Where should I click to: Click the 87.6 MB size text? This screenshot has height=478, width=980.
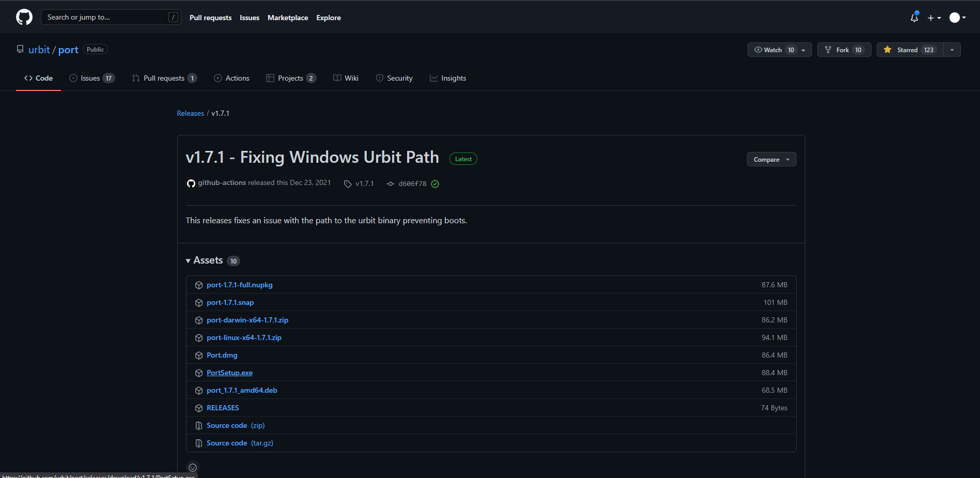pos(774,285)
